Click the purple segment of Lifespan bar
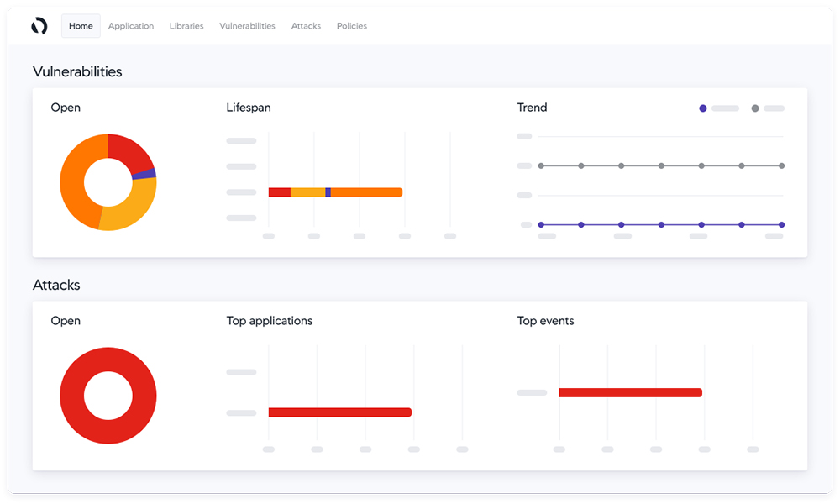Image resolution: width=840 pixels, height=504 pixels. pyautogui.click(x=328, y=192)
